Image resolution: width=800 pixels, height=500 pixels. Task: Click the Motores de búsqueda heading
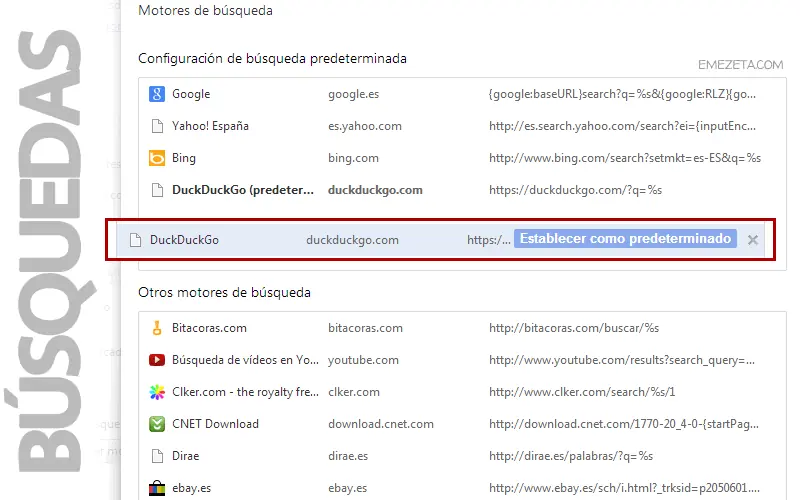pyautogui.click(x=206, y=11)
